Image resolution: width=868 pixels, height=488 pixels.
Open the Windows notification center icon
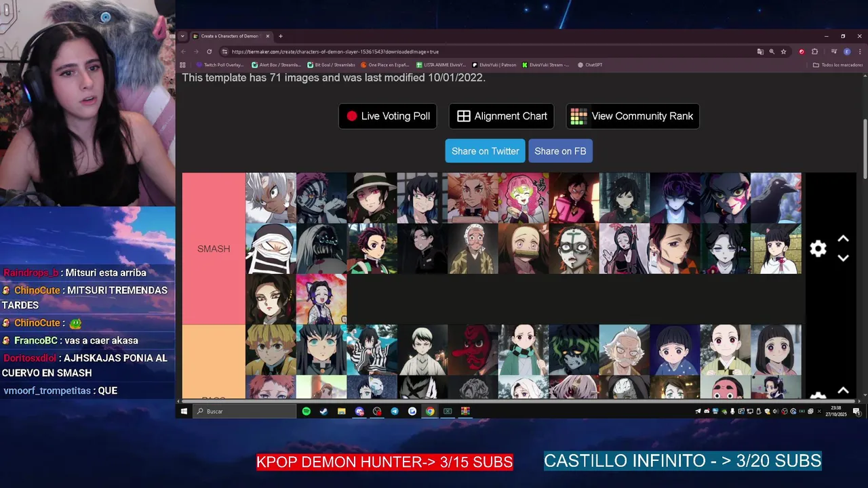pyautogui.click(x=857, y=411)
